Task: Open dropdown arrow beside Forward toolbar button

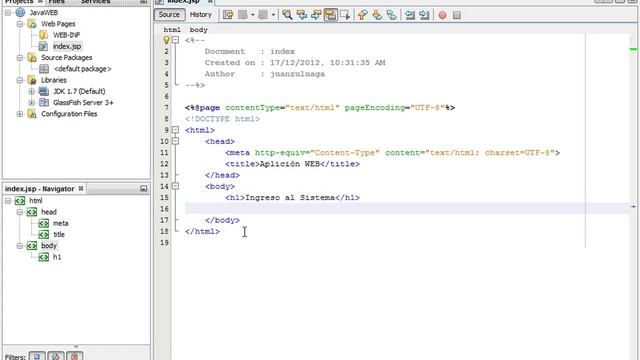Action: pos(273,15)
